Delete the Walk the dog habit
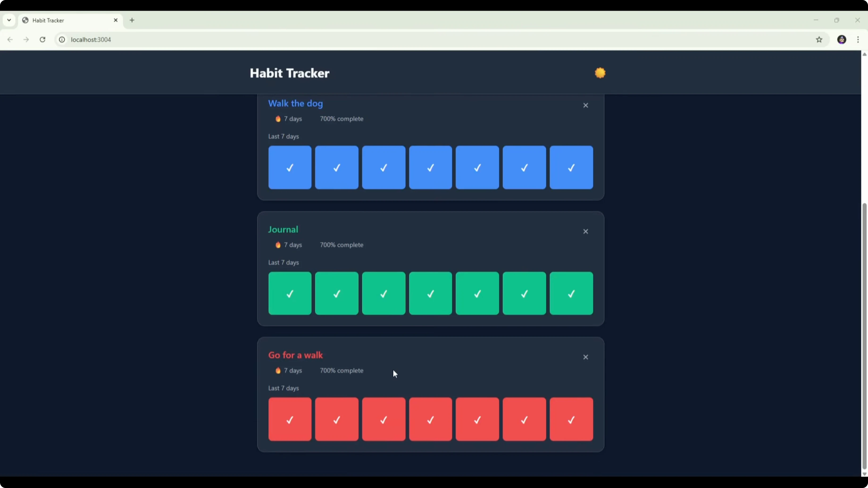Screen dimensions: 868x488 click(x=586, y=105)
